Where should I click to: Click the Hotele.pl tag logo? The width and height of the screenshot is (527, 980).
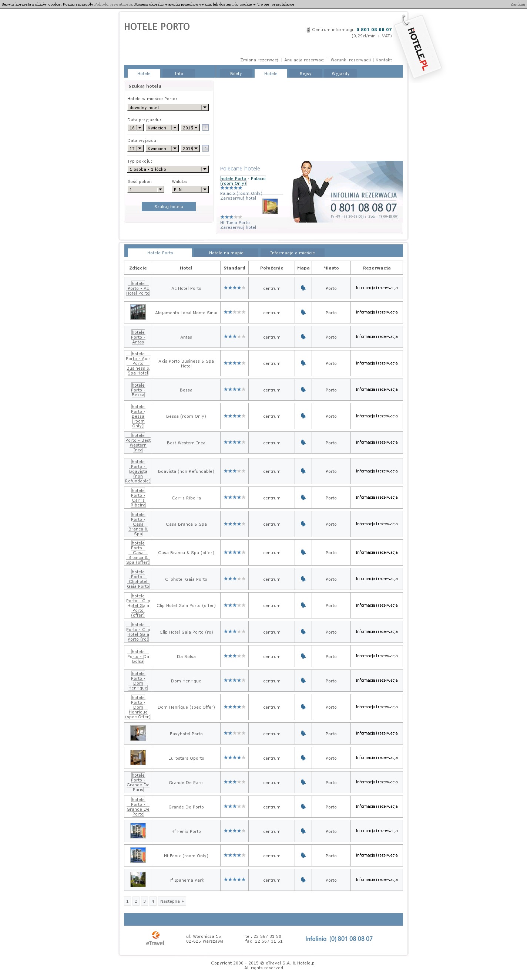click(x=418, y=47)
